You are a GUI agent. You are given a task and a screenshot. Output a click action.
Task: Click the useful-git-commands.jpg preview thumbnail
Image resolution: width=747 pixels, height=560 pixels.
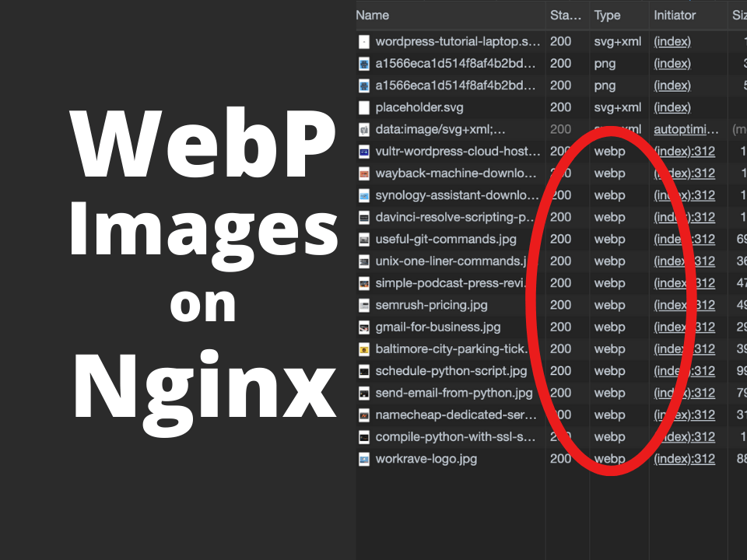363,239
